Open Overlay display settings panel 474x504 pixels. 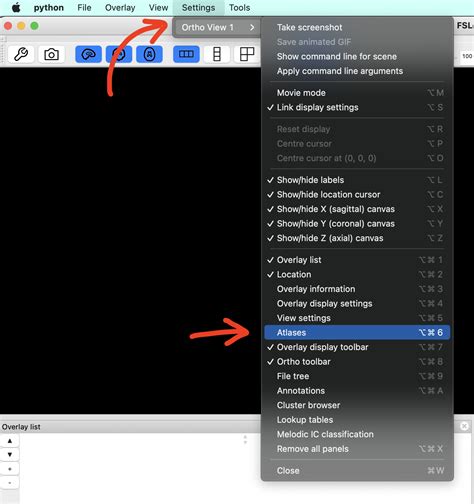tap(357, 304)
